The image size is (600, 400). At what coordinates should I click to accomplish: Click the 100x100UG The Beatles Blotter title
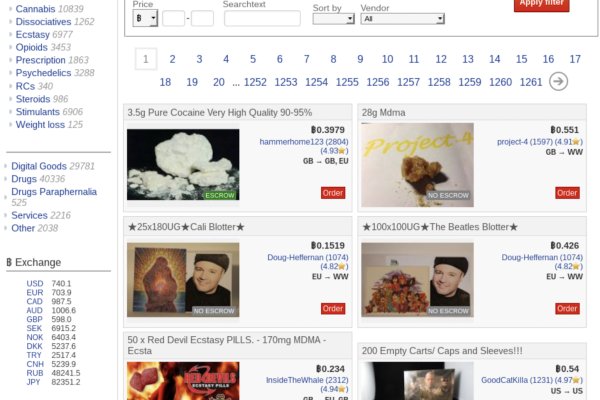[440, 227]
